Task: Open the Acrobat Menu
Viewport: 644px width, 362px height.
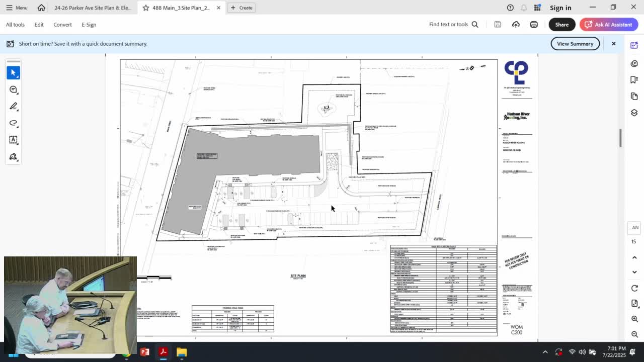Action: pos(17,8)
